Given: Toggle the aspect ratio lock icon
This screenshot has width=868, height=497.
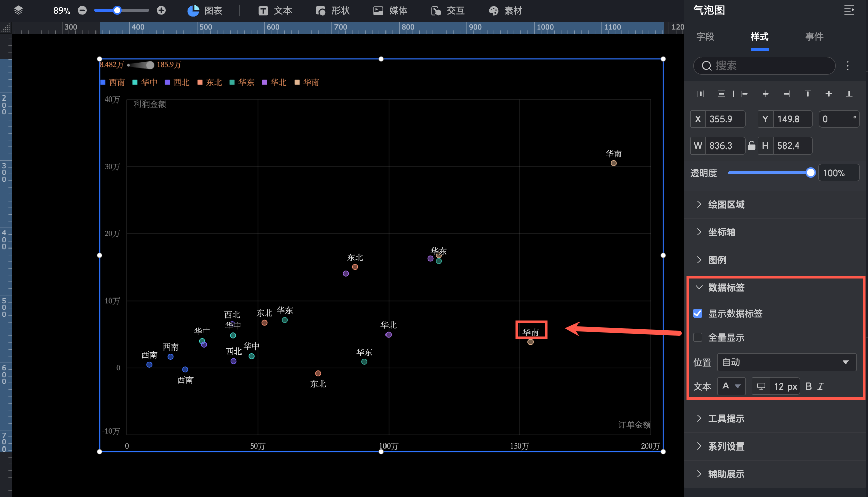Looking at the screenshot, I should (752, 146).
